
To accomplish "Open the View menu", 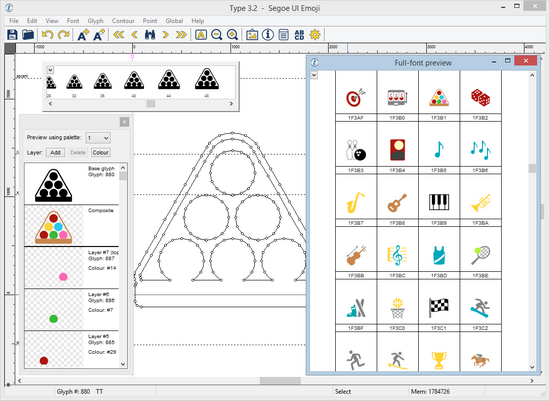I will (x=52, y=21).
